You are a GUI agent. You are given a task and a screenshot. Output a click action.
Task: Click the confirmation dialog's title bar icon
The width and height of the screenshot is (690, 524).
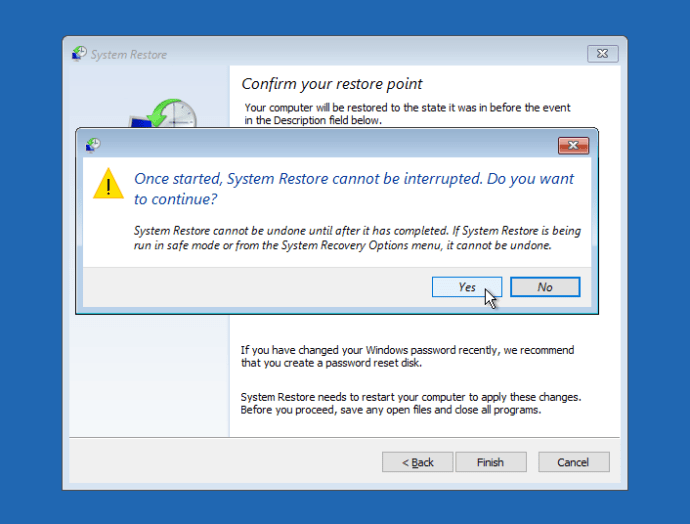click(x=93, y=145)
